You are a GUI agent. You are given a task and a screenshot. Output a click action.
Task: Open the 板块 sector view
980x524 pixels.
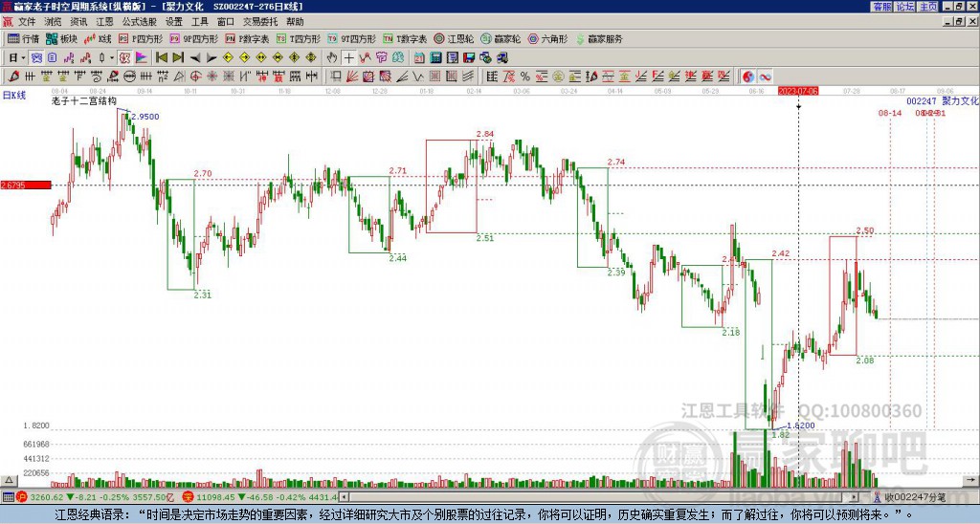coord(61,38)
